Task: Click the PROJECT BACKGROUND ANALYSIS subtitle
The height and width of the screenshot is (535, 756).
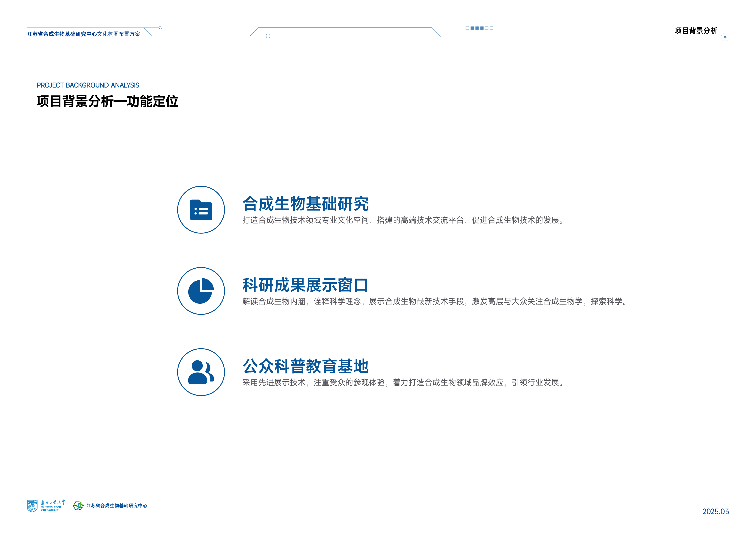Action: coord(88,85)
